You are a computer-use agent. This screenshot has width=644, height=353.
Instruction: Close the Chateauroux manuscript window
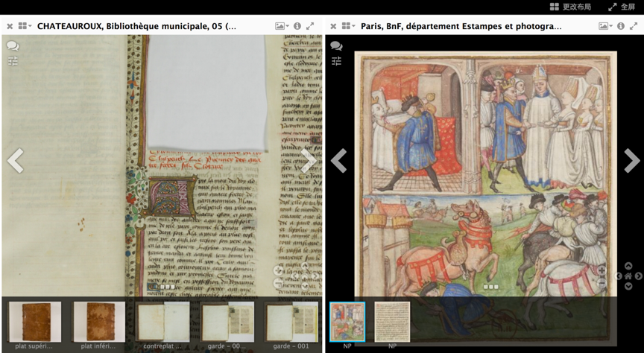(x=10, y=26)
